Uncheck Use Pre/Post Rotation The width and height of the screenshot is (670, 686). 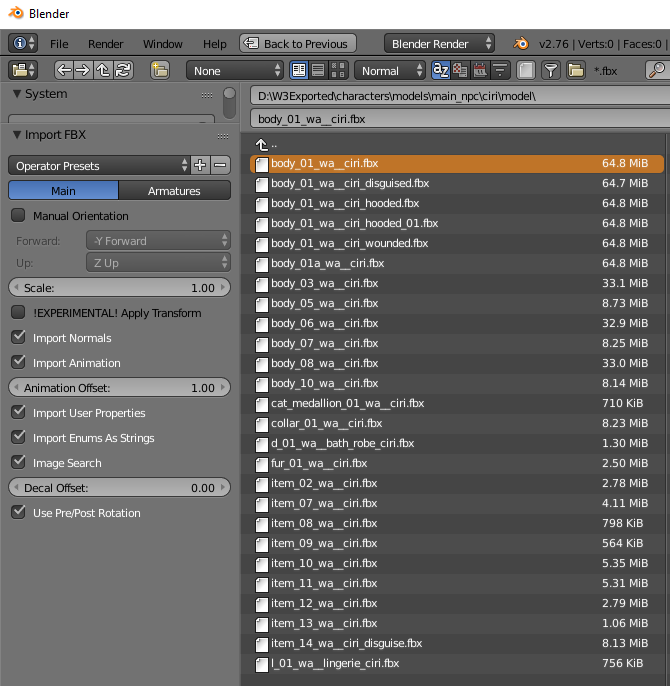[18, 512]
